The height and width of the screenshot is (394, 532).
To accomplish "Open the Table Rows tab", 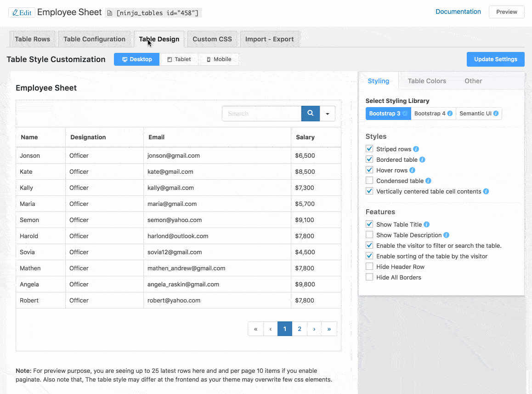I will [x=32, y=39].
